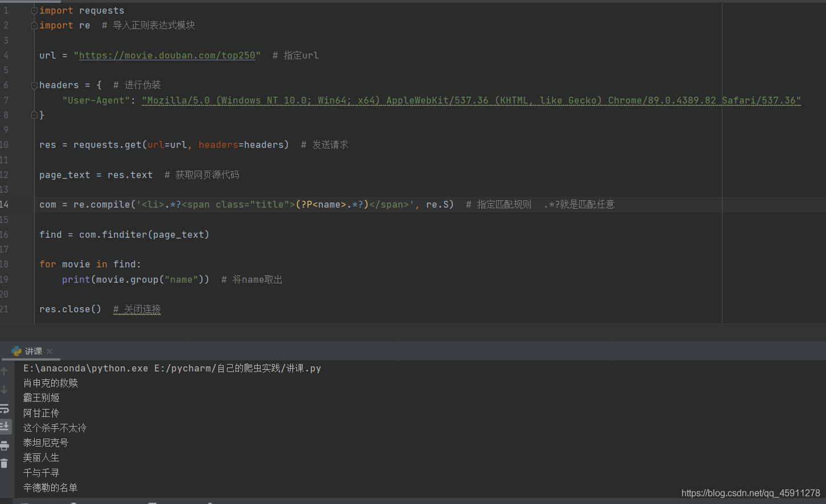Image resolution: width=826 pixels, height=504 pixels.
Task: Toggle scroll to end in Run console
Action: 5,426
